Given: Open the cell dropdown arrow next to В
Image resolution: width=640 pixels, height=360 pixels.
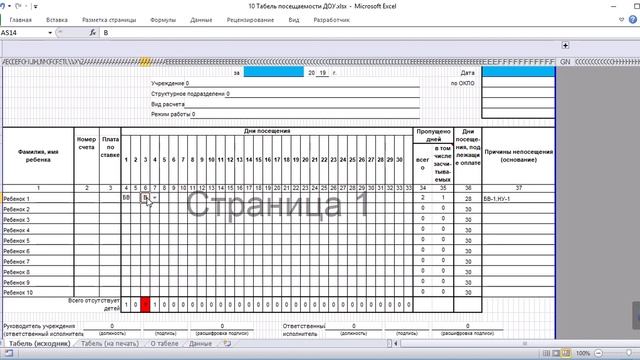Looking at the screenshot, I should (154, 198).
